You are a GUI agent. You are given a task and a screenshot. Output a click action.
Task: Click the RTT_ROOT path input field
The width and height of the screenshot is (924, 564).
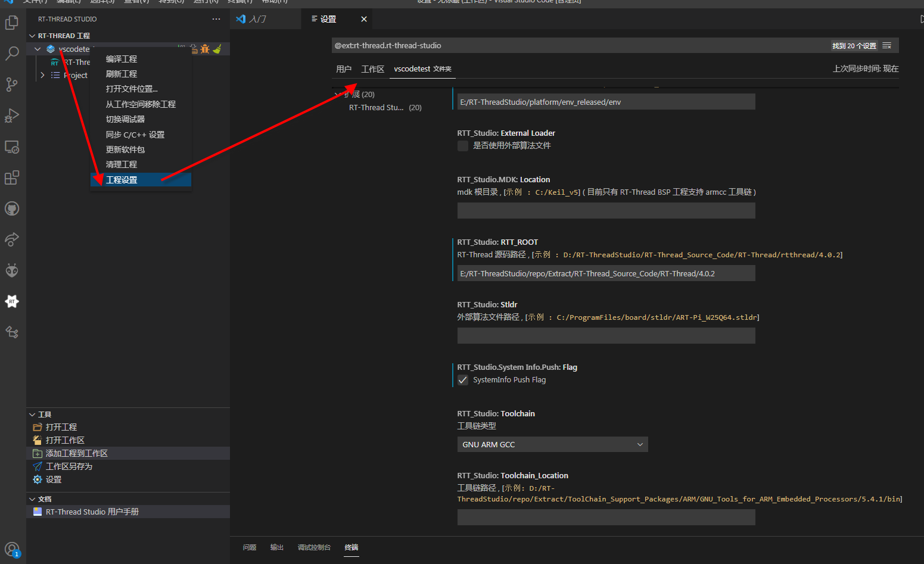(606, 273)
